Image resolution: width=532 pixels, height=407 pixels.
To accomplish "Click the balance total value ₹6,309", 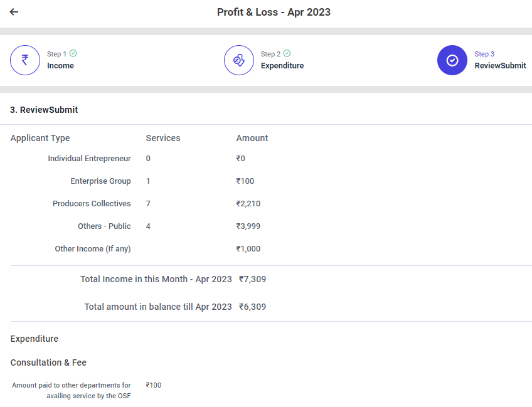I will click(252, 307).
